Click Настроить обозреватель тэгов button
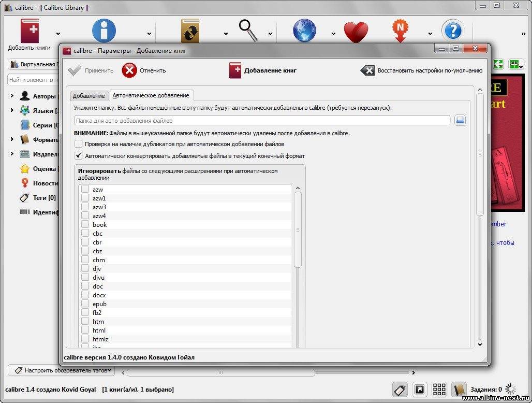The image size is (532, 403). point(62,370)
